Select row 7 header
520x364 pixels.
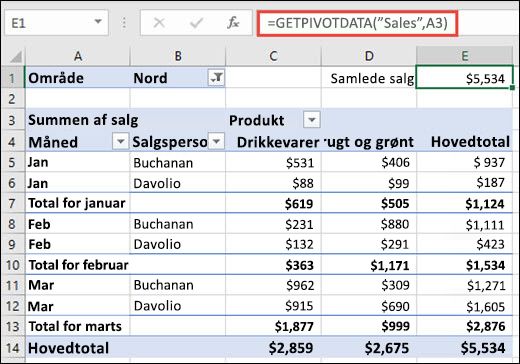click(x=13, y=203)
